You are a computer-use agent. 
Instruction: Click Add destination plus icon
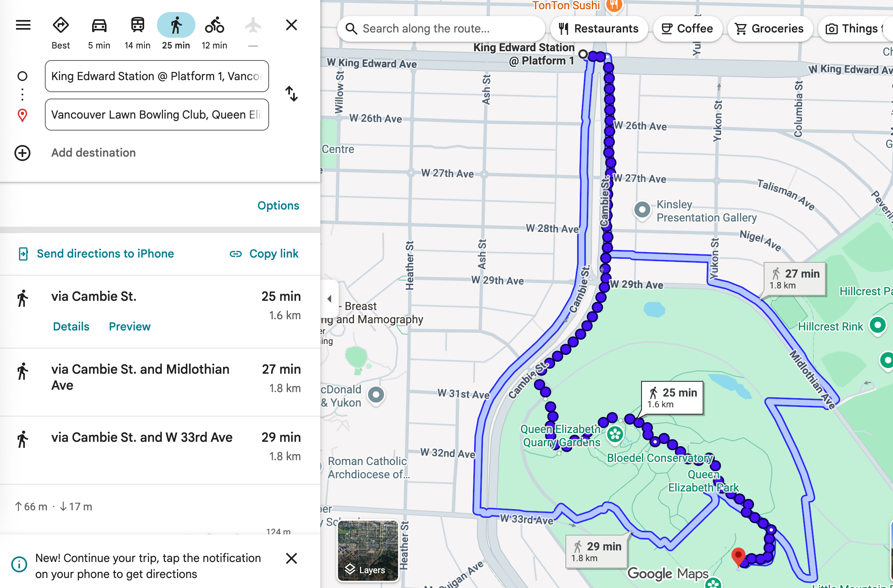coord(22,153)
